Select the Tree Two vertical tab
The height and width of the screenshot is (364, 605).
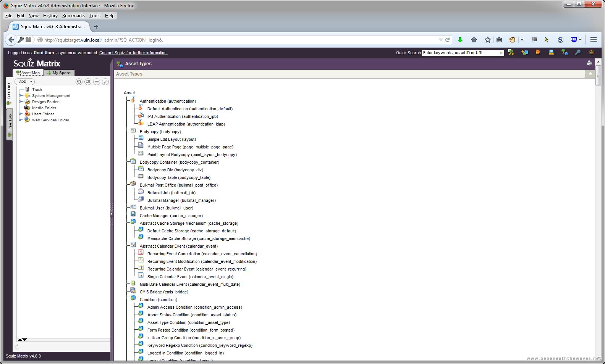pos(9,125)
